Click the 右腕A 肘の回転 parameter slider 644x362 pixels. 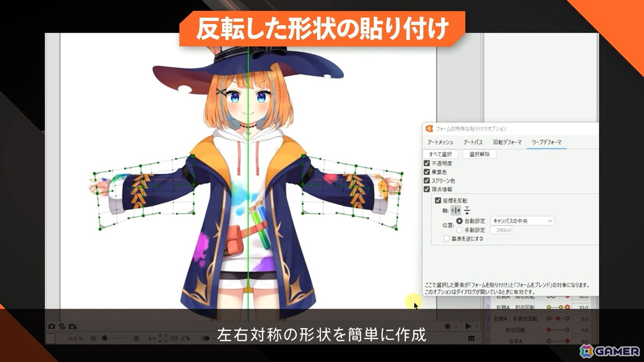558,307
